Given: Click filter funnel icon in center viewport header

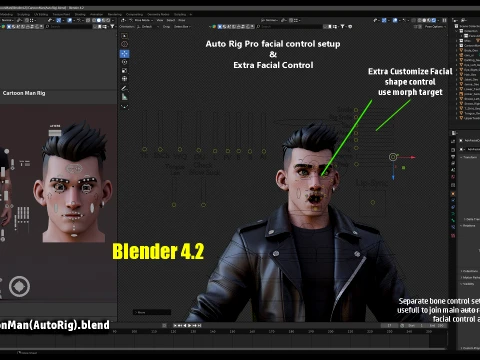Looking at the screenshot, I should (342, 27).
